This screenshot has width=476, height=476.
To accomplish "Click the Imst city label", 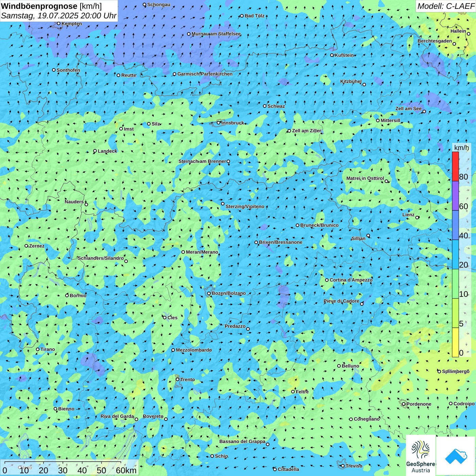I will point(129,129).
